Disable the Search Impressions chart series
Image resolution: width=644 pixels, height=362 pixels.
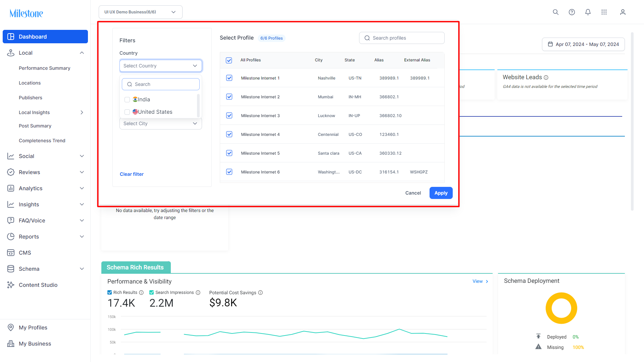pos(151,293)
